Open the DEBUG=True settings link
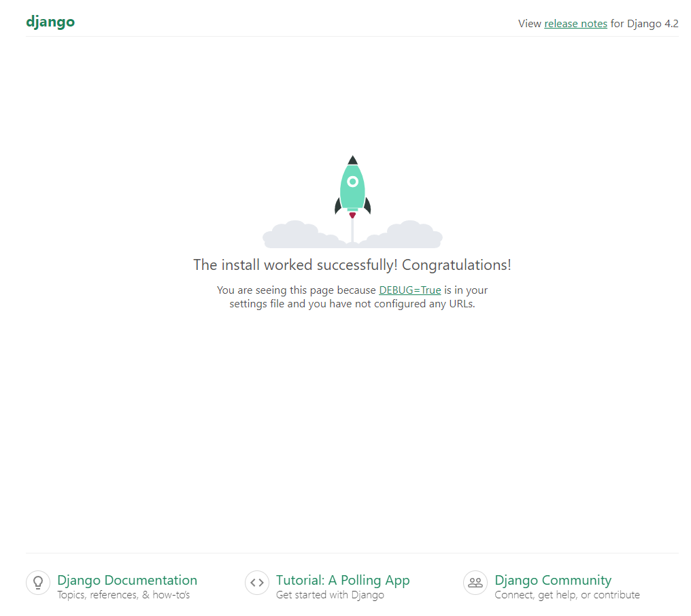This screenshot has width=691, height=616. (410, 290)
